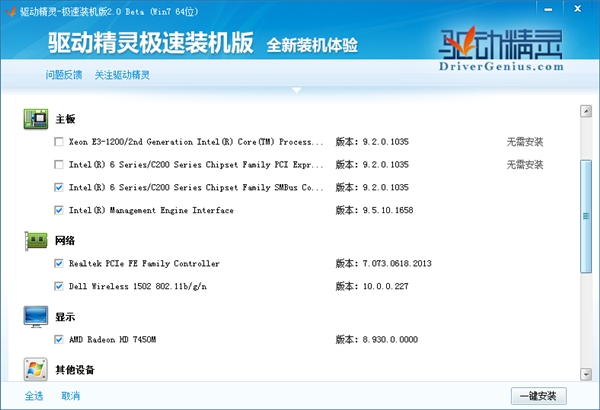
Task: Uncheck AMD Radeon HD 7450M checkbox
Action: pos(59,340)
